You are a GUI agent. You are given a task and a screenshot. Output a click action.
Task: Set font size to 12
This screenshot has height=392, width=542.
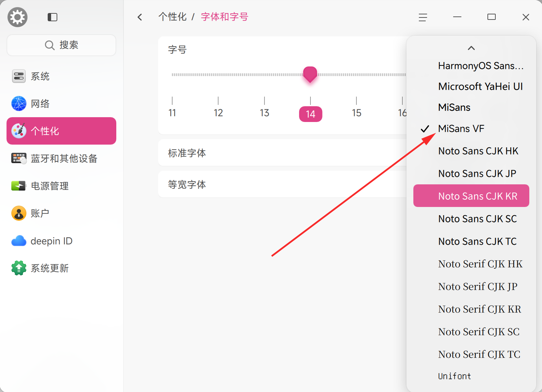pyautogui.click(x=218, y=113)
